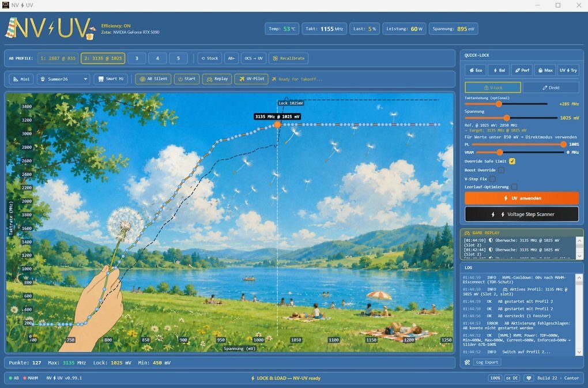Click Build 22 · Cantor text
Viewport: 588px width, 388px height.
[559, 378]
